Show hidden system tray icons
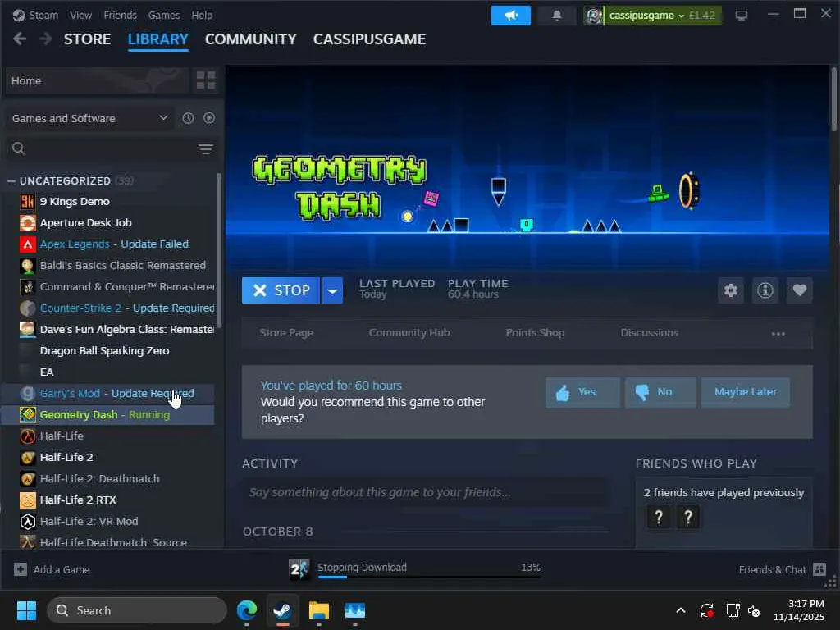 point(680,610)
